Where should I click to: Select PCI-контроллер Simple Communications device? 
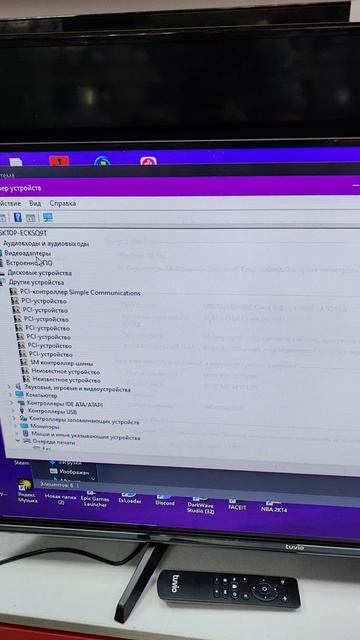tap(80, 292)
